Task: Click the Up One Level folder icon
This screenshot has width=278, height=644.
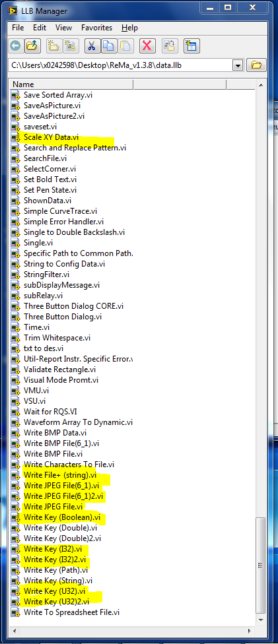Action: tap(31, 46)
